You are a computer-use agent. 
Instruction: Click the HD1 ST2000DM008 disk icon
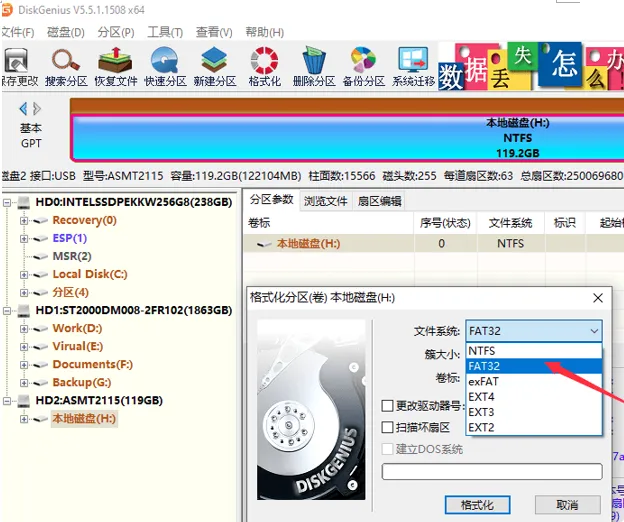pos(24,311)
